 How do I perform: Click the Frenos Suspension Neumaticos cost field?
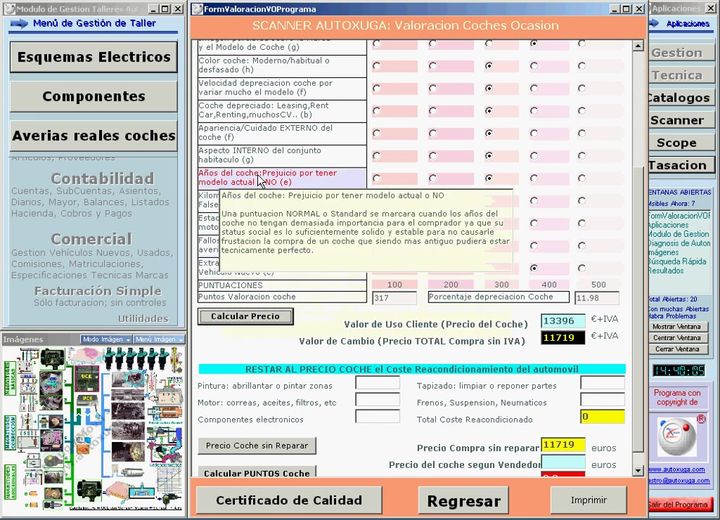click(x=602, y=400)
